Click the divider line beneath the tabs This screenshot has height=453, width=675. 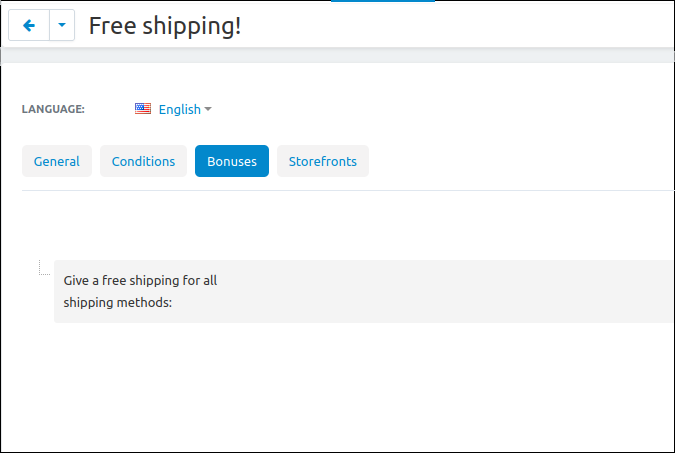click(348, 190)
